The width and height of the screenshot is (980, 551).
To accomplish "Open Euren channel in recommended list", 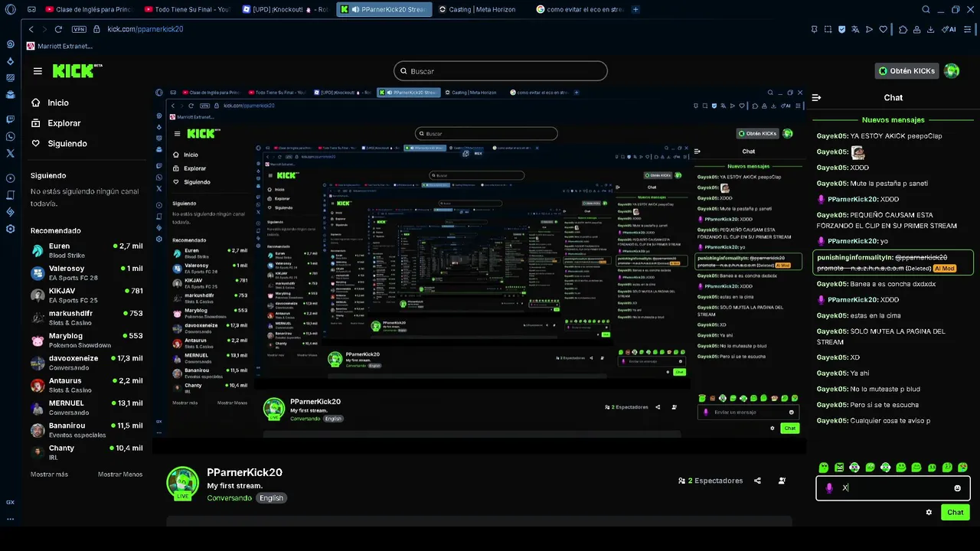I will click(x=87, y=250).
